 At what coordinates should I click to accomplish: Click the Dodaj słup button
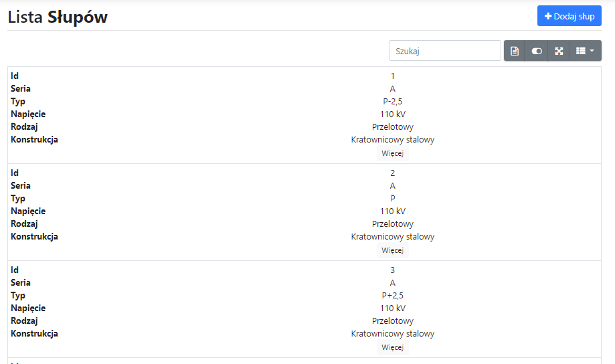(569, 16)
